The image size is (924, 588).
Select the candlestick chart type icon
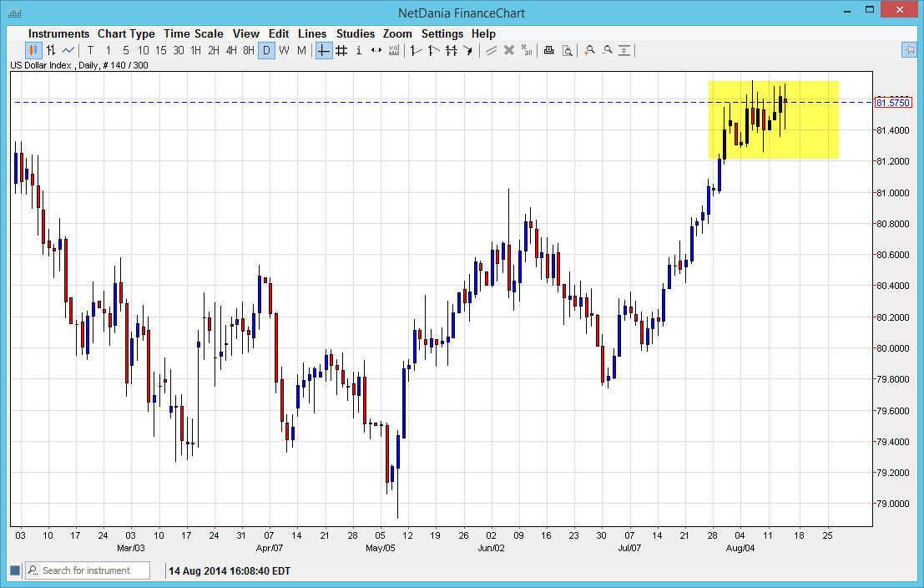(x=32, y=50)
